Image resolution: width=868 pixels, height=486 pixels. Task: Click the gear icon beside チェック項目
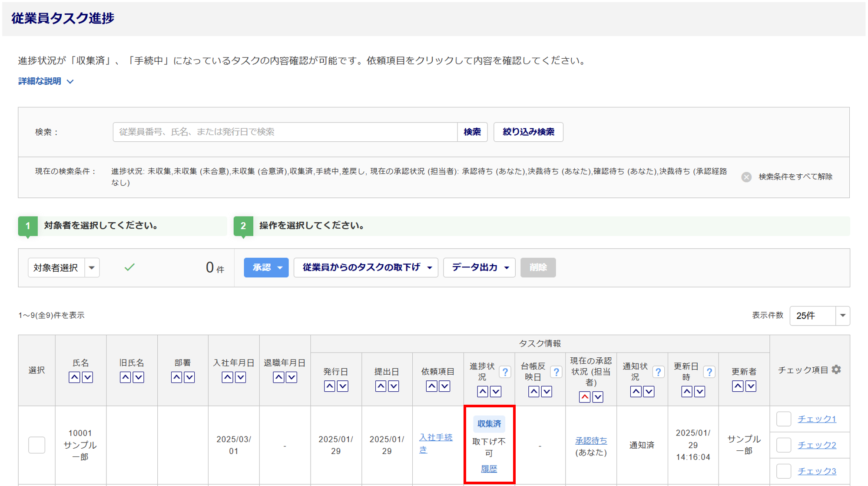(x=836, y=369)
